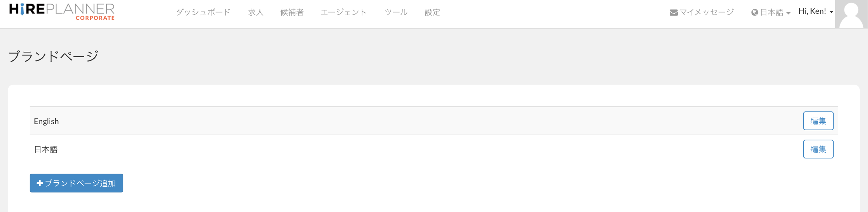Select the English row in the list
The height and width of the screenshot is (212, 868).
46,121
